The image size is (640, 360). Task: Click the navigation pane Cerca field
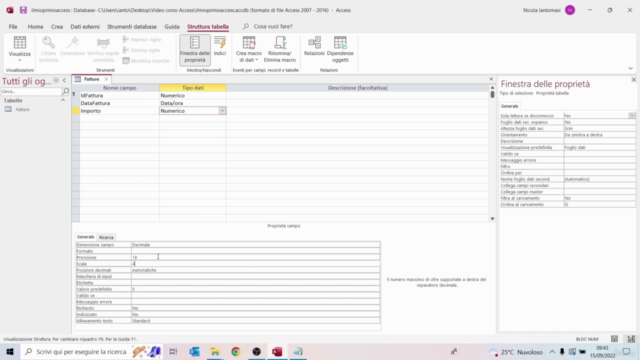pyautogui.click(x=31, y=91)
